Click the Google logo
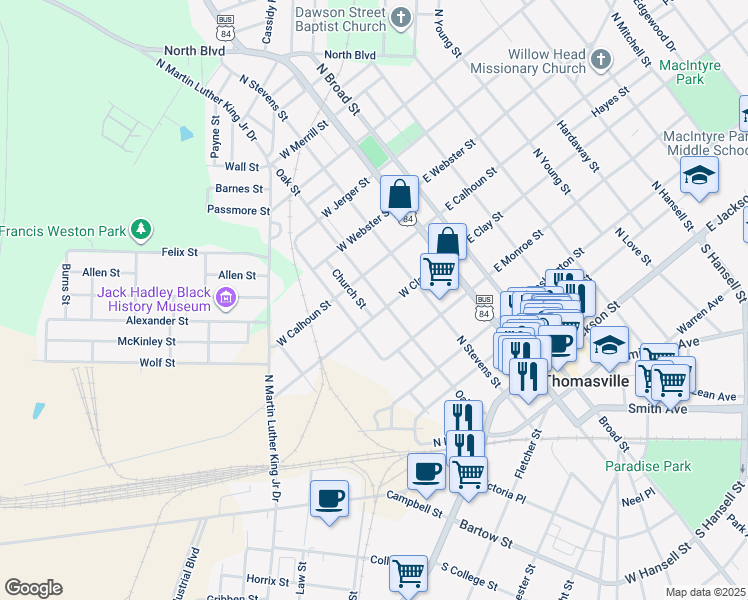 (x=33, y=588)
